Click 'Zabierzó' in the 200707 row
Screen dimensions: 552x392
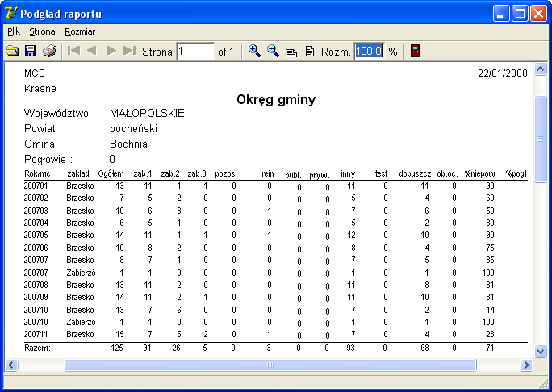[81, 273]
